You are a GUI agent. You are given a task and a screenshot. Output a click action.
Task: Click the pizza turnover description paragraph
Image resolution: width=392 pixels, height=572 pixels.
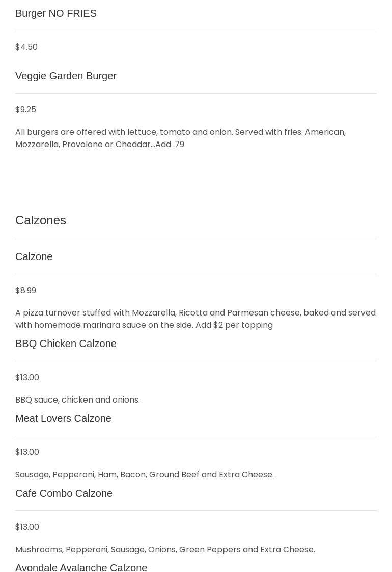195,319
